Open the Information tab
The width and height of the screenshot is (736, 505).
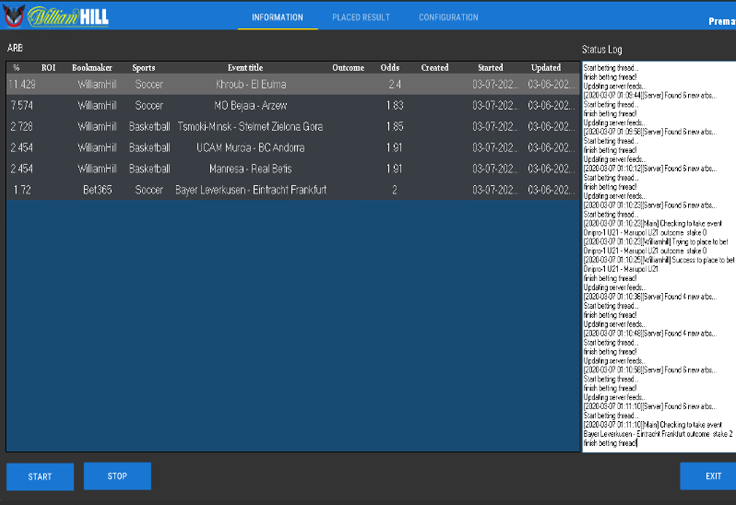[277, 17]
